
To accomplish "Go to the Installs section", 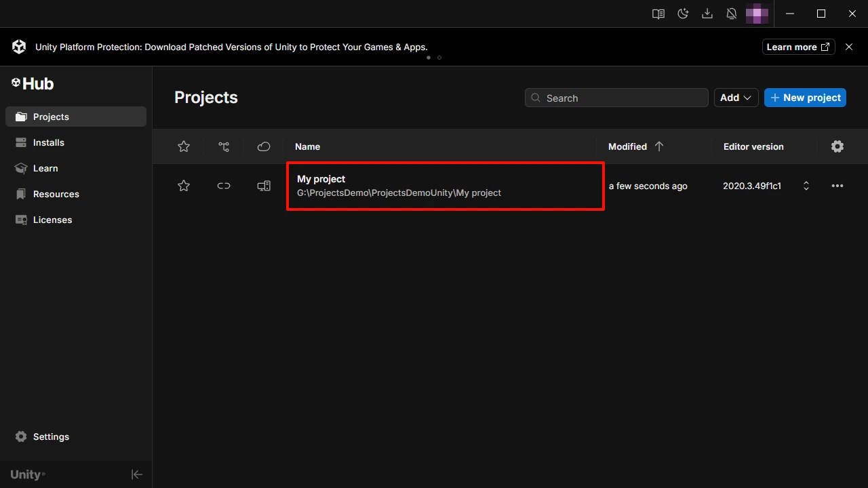I will pyautogui.click(x=76, y=142).
